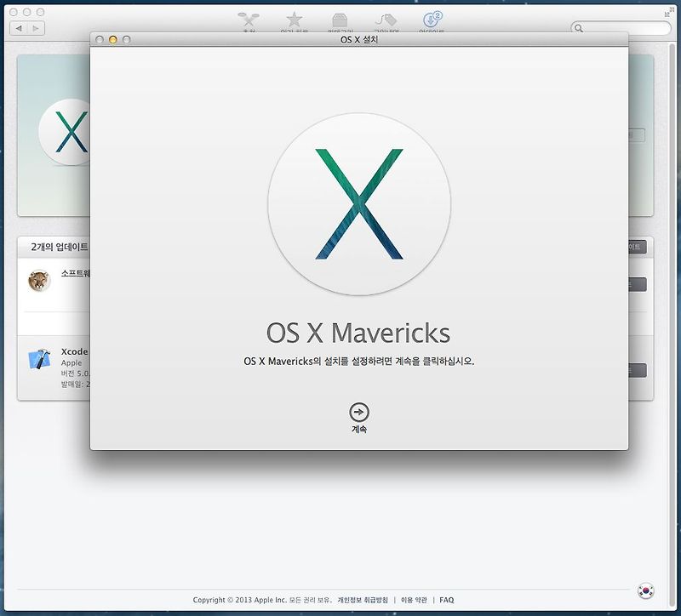Screen dimensions: 681x616
Task: Go back in App Store window
Action: [x=19, y=28]
